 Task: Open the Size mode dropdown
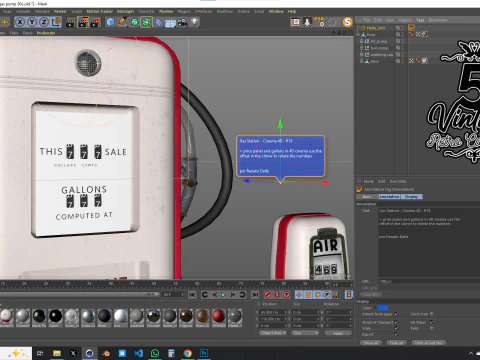[305, 333]
